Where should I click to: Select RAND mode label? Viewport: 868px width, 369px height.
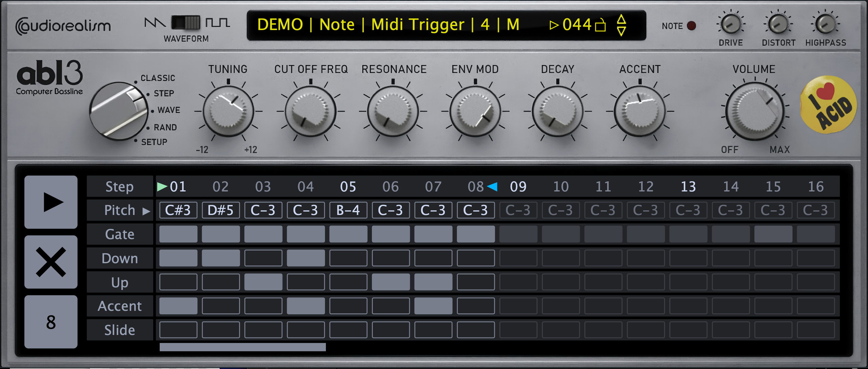165,127
